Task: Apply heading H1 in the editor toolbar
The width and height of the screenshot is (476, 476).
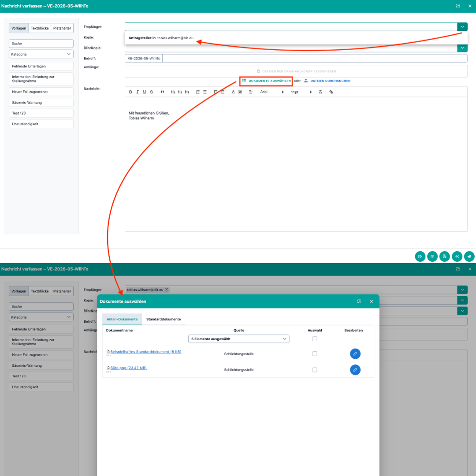Action: pos(173,92)
